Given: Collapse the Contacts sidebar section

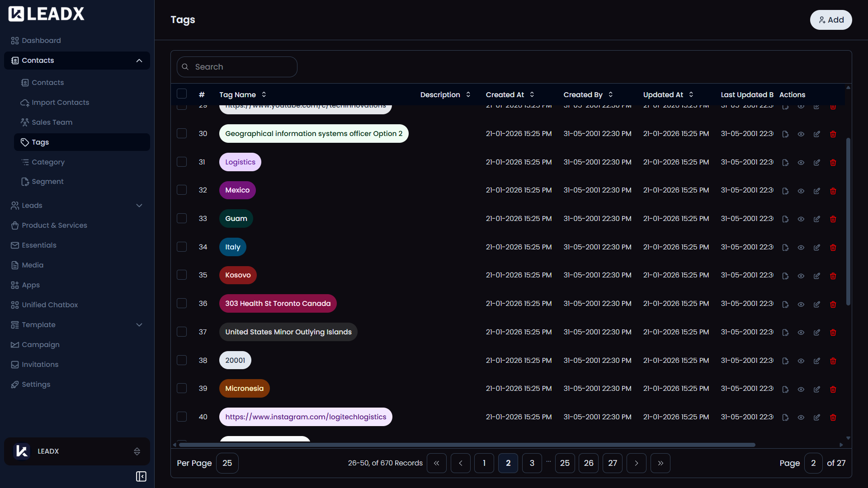Looking at the screenshot, I should coord(139,61).
